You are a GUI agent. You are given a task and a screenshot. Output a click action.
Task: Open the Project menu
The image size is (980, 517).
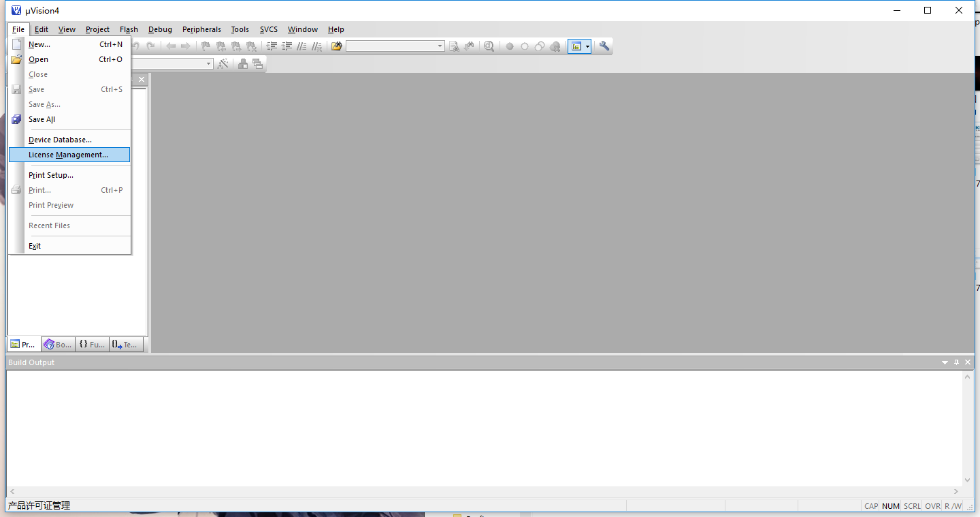97,29
